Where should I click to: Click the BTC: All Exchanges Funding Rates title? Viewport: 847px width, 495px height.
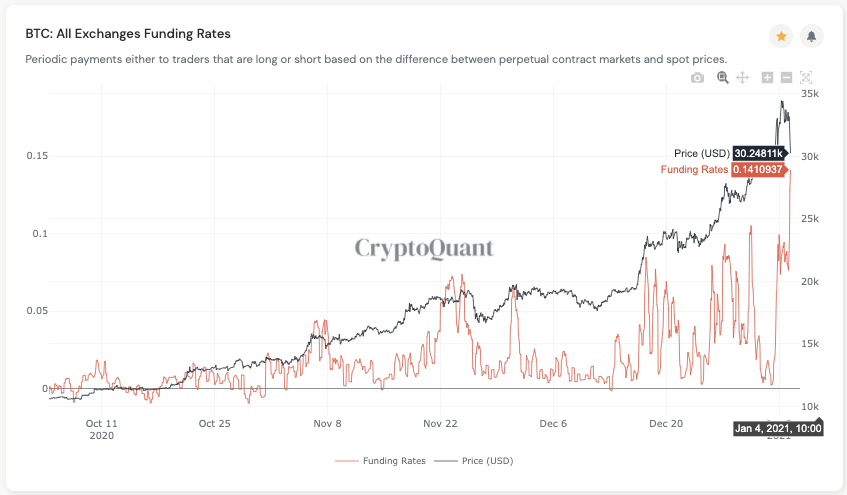[128, 34]
